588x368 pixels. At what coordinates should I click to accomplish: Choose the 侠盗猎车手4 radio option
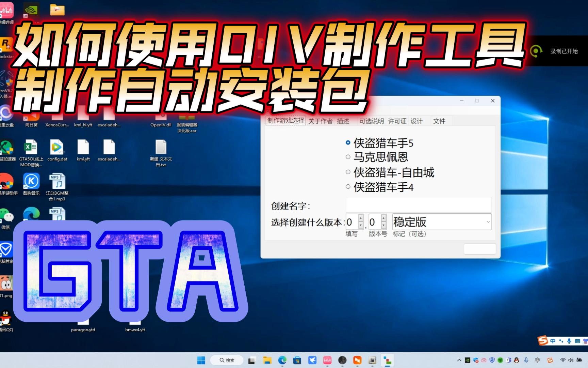pos(379,187)
